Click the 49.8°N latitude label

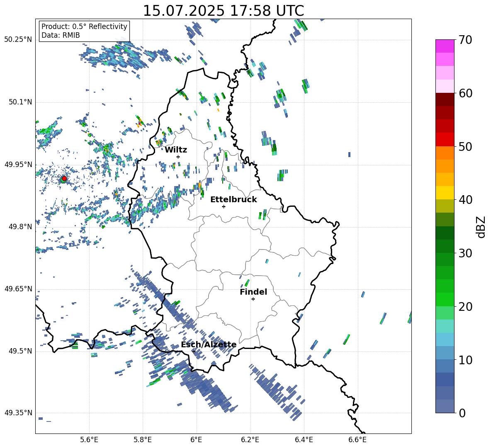coord(20,227)
